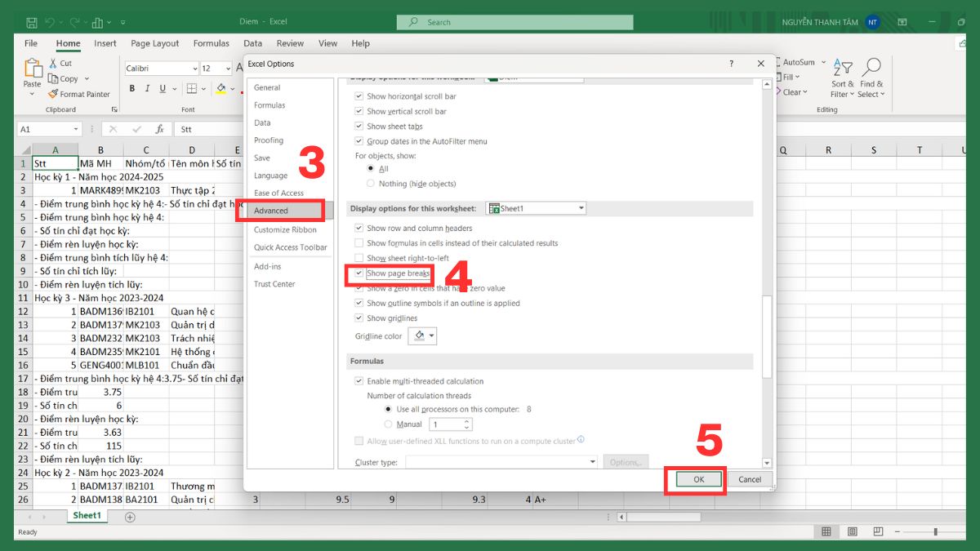The width and height of the screenshot is (980, 551).
Task: Select the Nothing (hide objects) radio button
Action: click(x=372, y=183)
